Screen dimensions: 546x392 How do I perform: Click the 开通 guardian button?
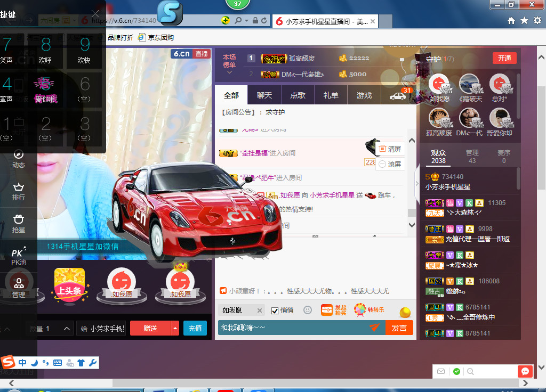[x=504, y=58]
